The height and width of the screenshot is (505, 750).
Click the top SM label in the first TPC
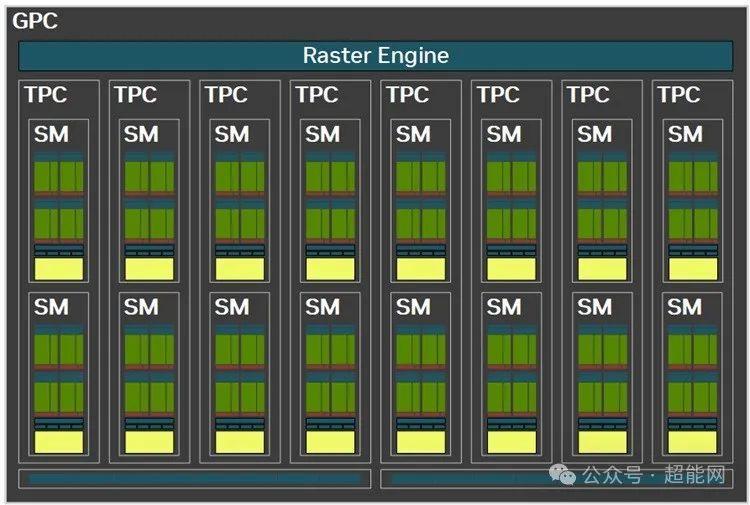click(52, 134)
